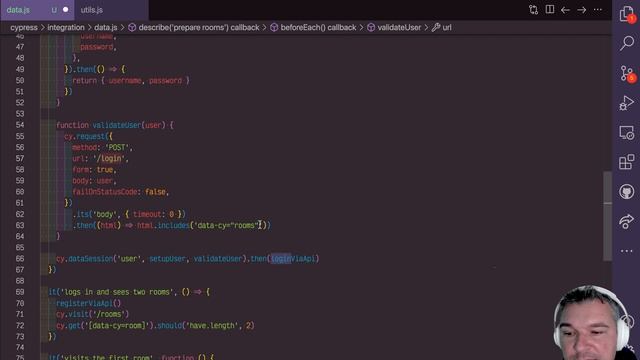640x360 pixels.
Task: Click the presenter webcam thumbnail
Action: tap(591, 322)
